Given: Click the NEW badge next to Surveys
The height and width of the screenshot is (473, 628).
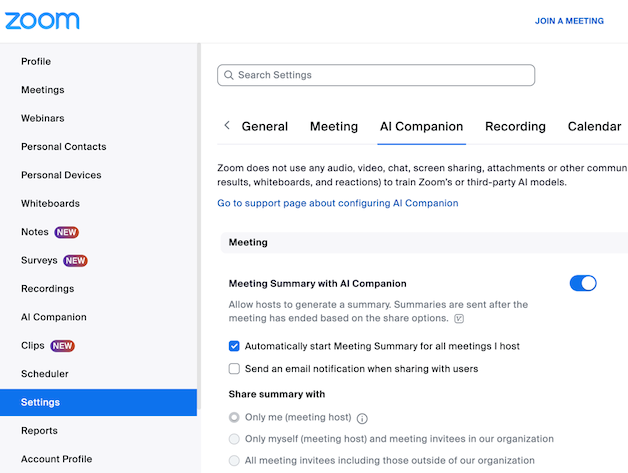Looking at the screenshot, I should pos(76,260).
